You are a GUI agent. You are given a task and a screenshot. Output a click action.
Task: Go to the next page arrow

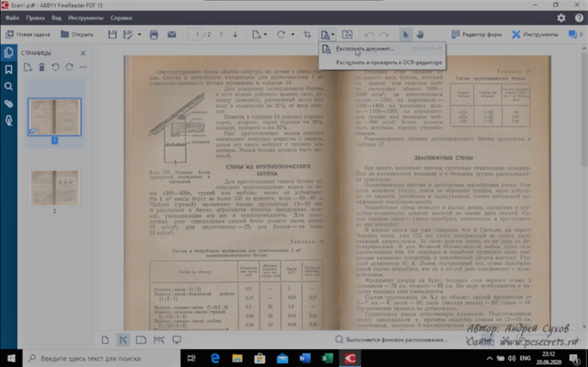[235, 34]
